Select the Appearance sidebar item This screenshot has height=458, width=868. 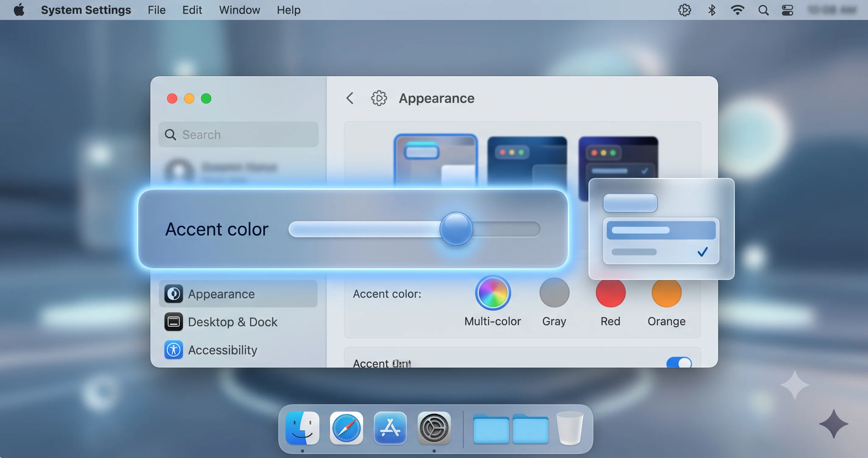click(x=238, y=294)
